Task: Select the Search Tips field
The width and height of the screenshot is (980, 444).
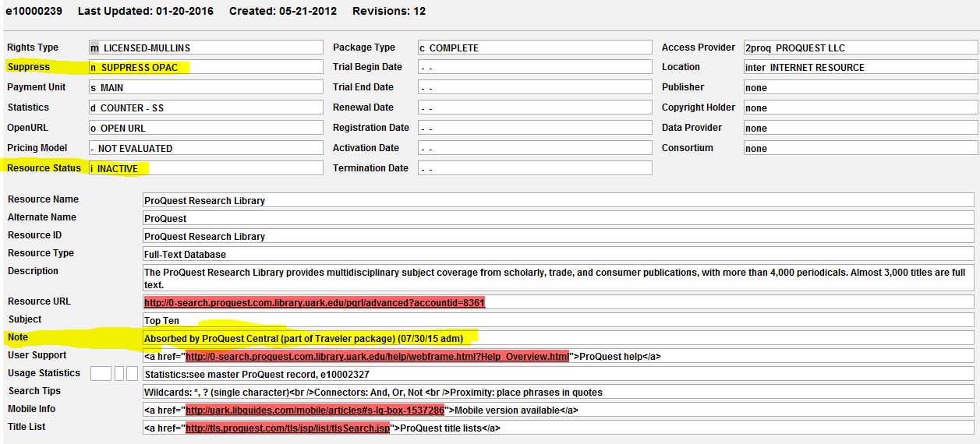Action: click(558, 392)
